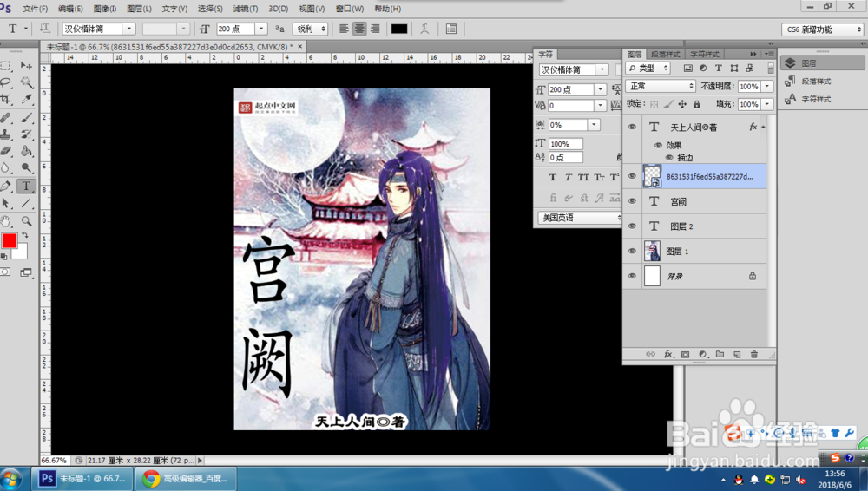Select the Line tool
The width and height of the screenshot is (868, 491).
[x=26, y=203]
